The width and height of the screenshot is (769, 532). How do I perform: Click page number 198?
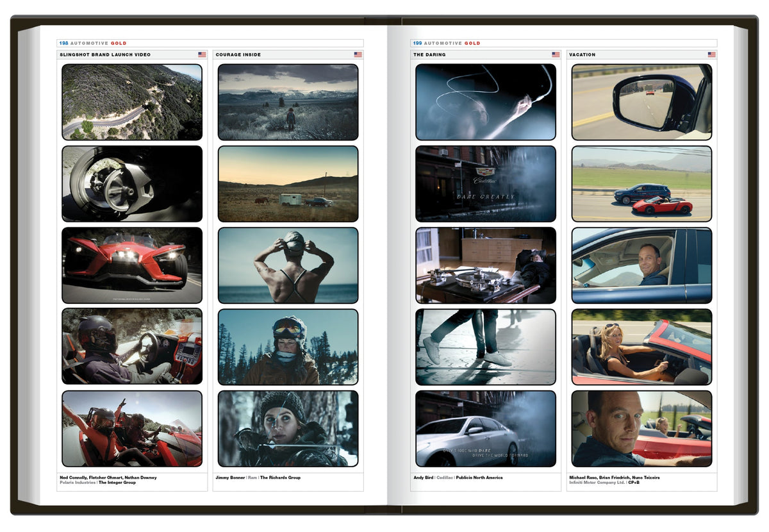point(63,43)
